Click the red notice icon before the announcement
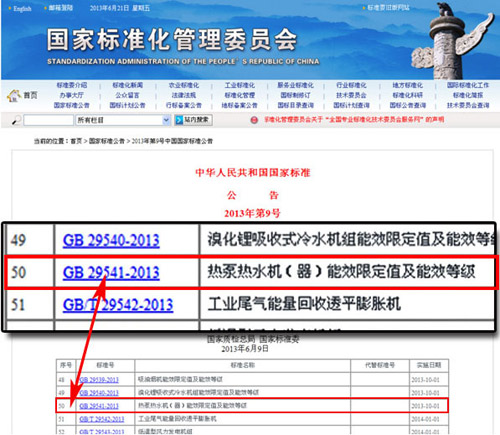The width and height of the screenshot is (500, 435). [x=254, y=120]
